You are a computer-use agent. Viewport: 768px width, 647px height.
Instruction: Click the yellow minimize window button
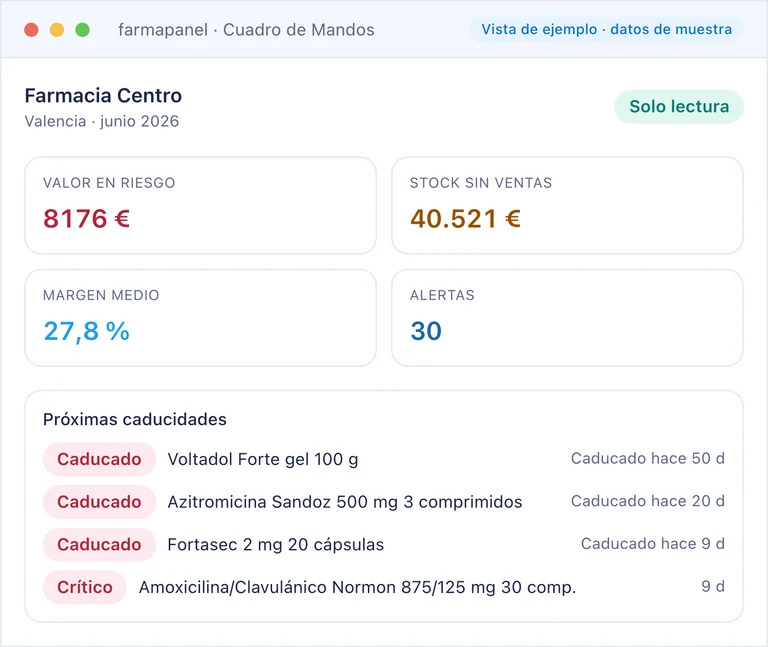click(57, 30)
